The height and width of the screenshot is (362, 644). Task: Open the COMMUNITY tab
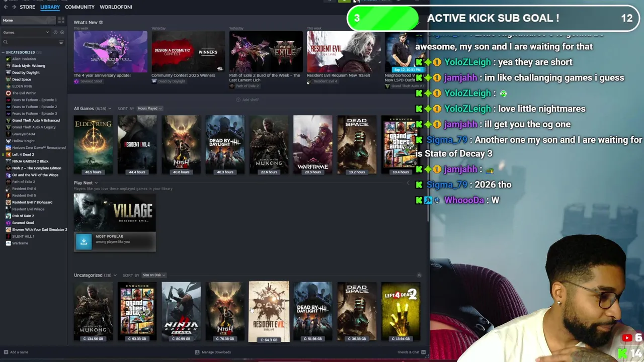[x=79, y=7]
